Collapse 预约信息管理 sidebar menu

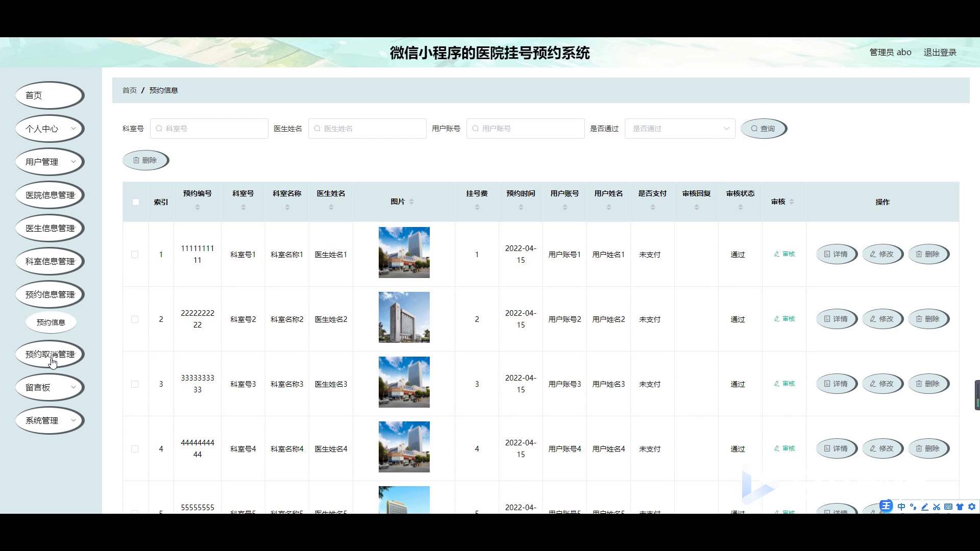click(x=50, y=294)
